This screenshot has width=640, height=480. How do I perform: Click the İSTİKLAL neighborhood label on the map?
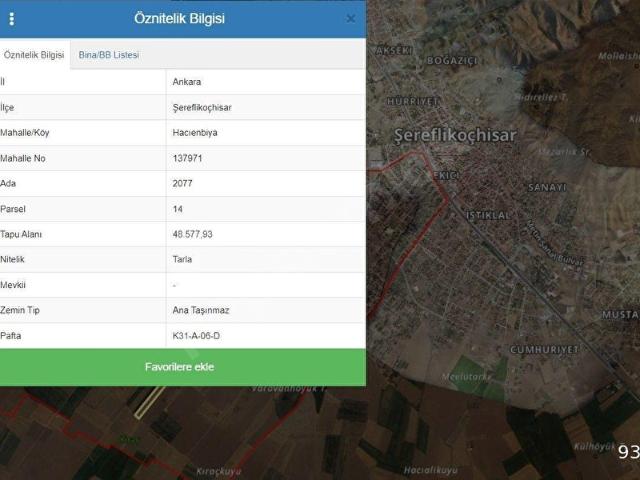(x=488, y=216)
